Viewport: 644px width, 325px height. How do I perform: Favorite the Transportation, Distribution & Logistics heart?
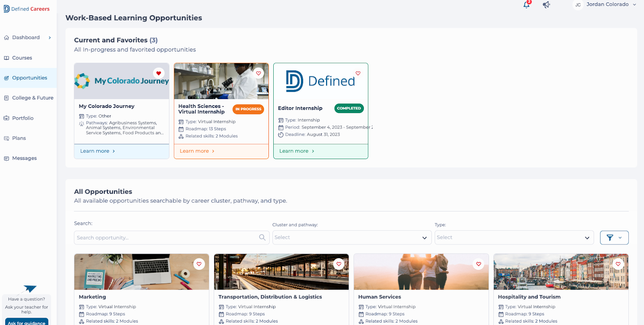tap(339, 264)
